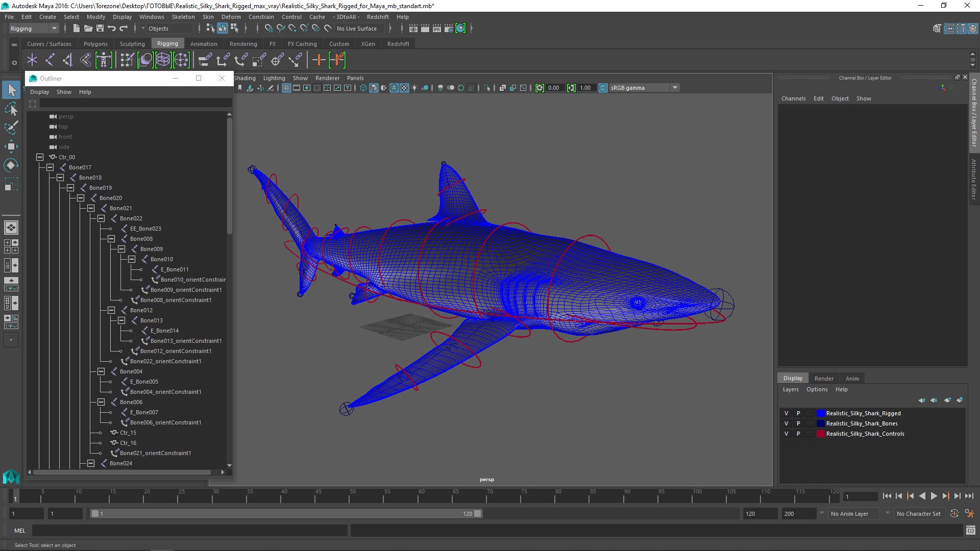Viewport: 980px width, 551px height.
Task: Click the New Scene toolbar icon
Action: pyautogui.click(x=76, y=29)
